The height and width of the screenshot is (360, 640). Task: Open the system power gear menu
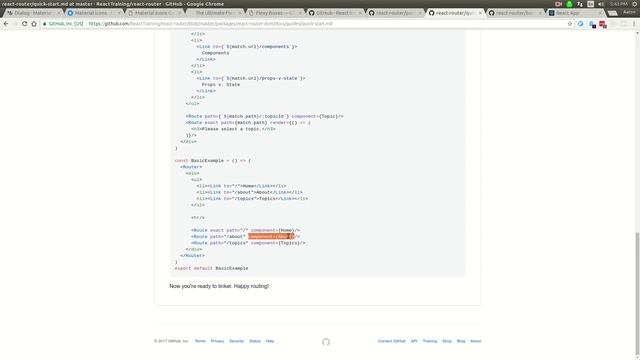click(x=635, y=4)
